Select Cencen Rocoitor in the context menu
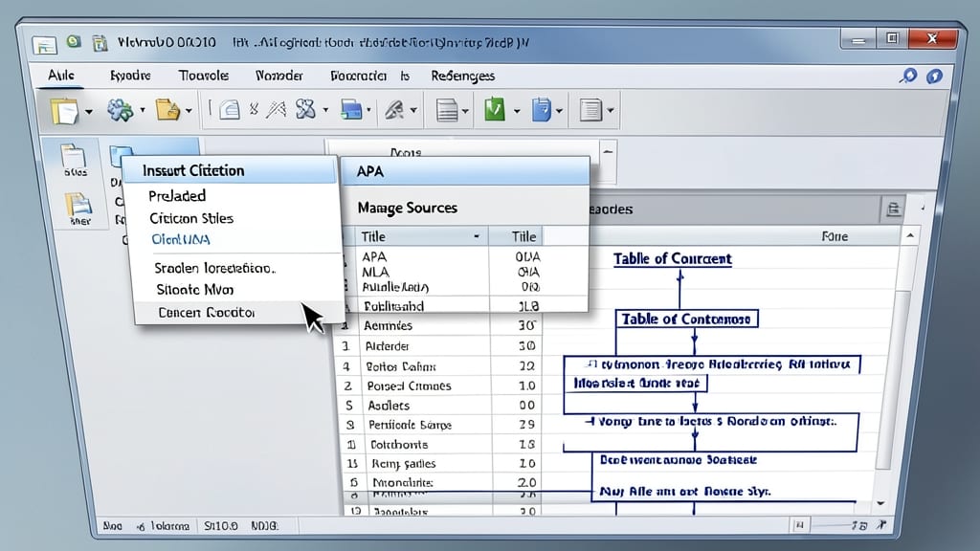The image size is (980, 551). [207, 313]
